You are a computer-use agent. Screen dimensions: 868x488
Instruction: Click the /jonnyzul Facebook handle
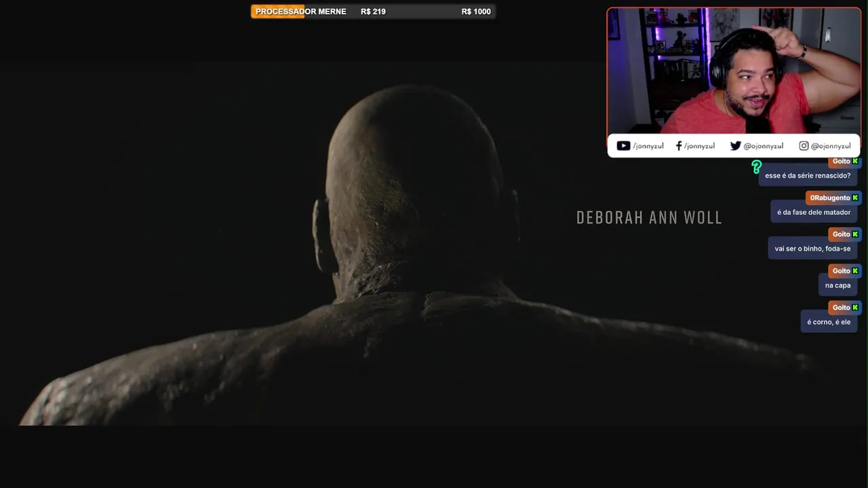pos(699,146)
